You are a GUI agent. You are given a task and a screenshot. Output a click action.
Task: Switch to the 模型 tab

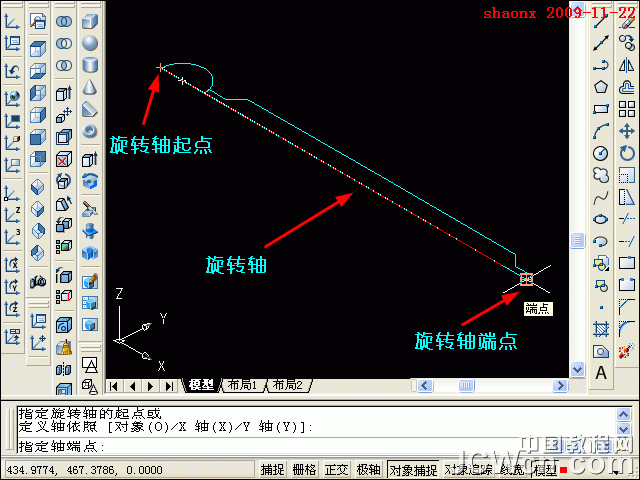tap(201, 384)
